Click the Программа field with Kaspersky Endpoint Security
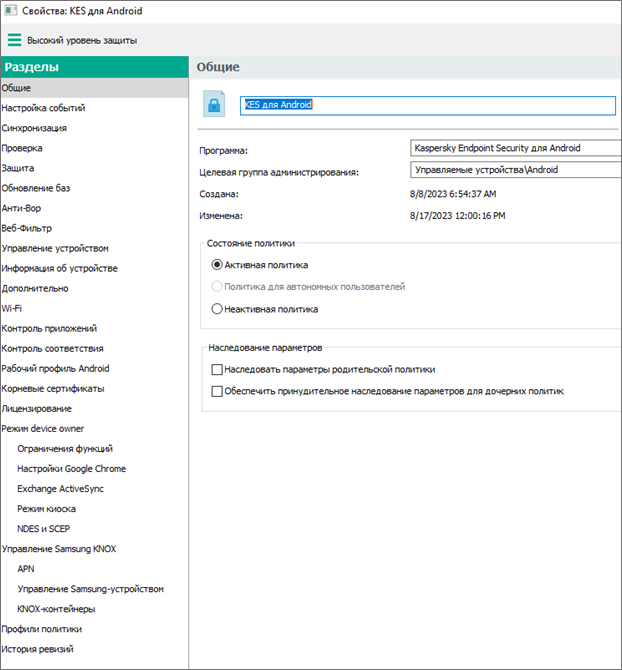This screenshot has width=622, height=670. pyautogui.click(x=516, y=148)
